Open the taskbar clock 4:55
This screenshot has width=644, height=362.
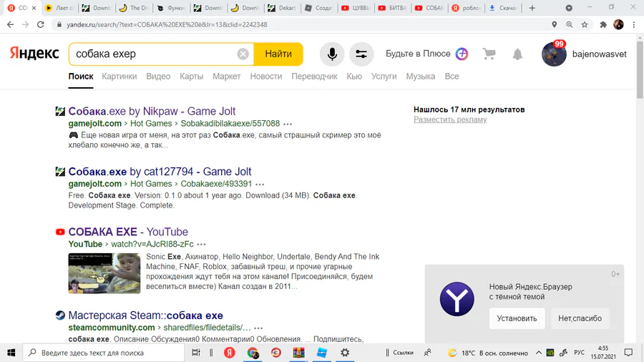(x=603, y=353)
